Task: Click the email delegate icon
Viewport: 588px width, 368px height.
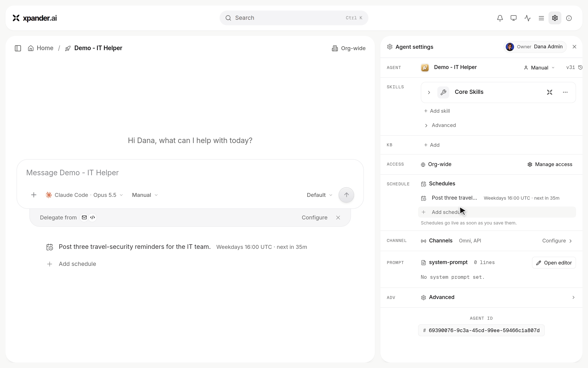Action: coord(84,217)
